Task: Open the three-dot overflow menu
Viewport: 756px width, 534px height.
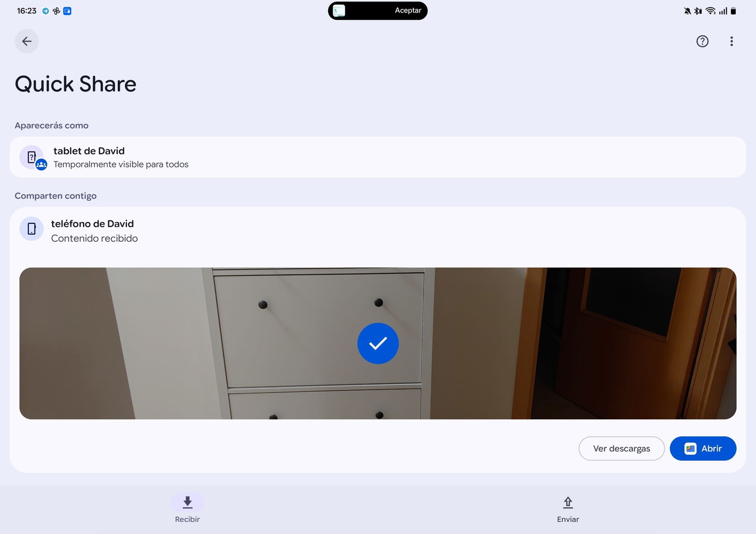Action: point(731,41)
